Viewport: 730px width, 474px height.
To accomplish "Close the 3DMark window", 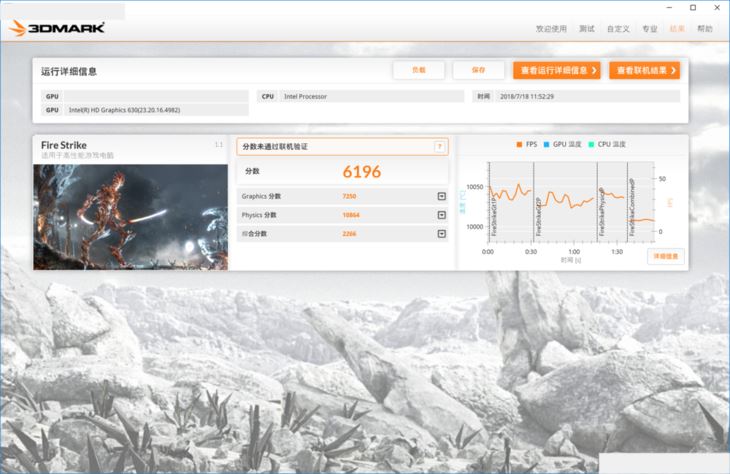I will click(x=717, y=7).
